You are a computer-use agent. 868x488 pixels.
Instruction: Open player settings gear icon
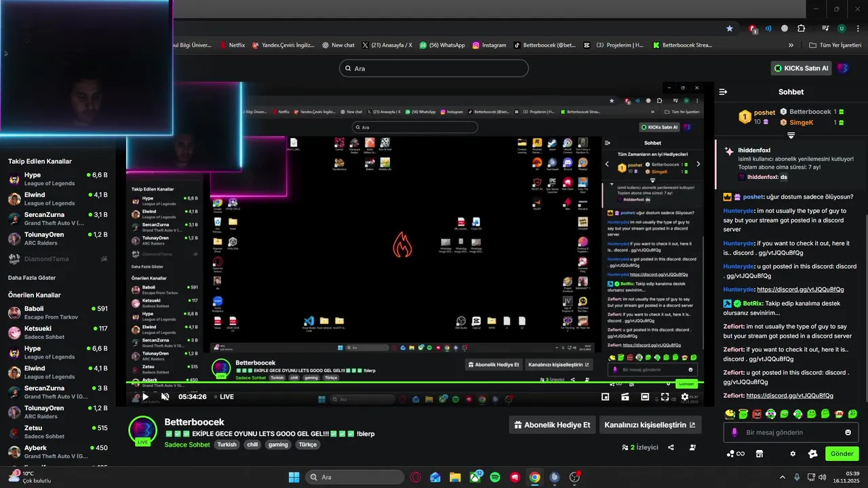coord(685,396)
